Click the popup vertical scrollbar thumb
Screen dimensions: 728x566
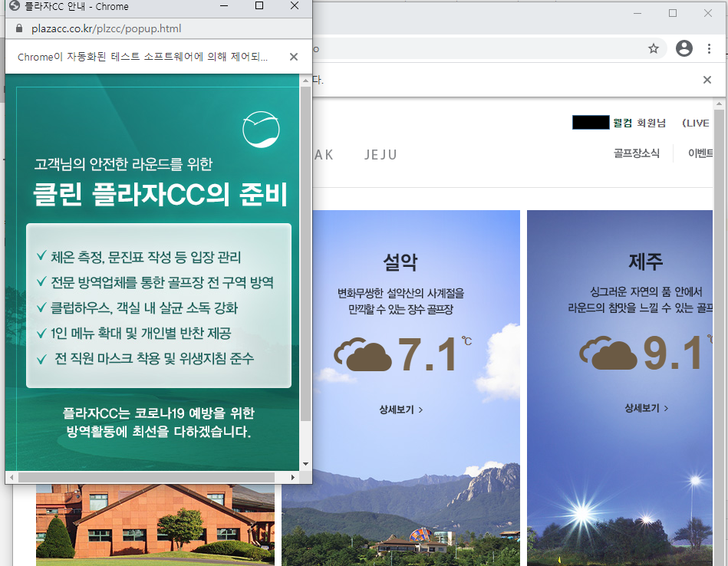tap(305, 254)
